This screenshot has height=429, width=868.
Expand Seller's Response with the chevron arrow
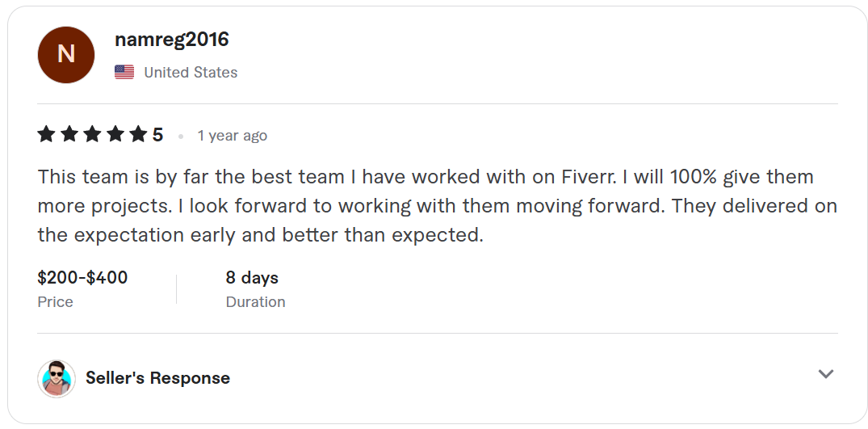pyautogui.click(x=825, y=374)
